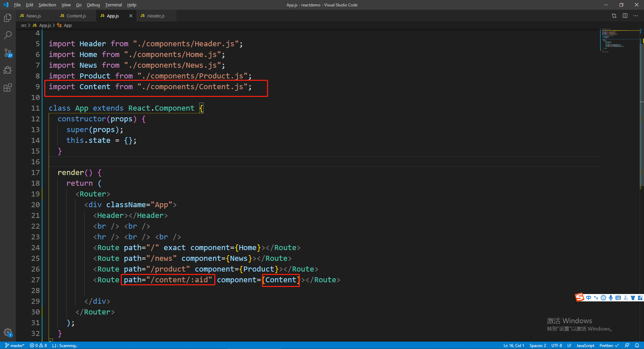The image size is (644, 349).
Task: Click 'import Header from' on line 5
Action: click(x=89, y=44)
